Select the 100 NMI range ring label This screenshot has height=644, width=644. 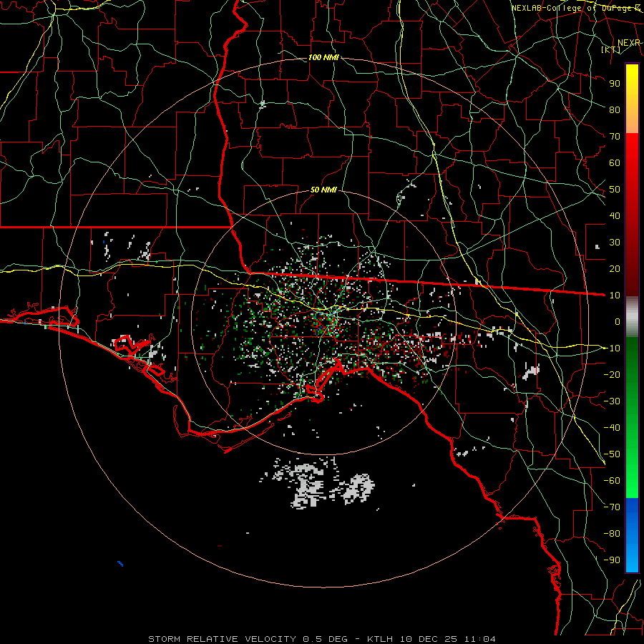click(323, 57)
